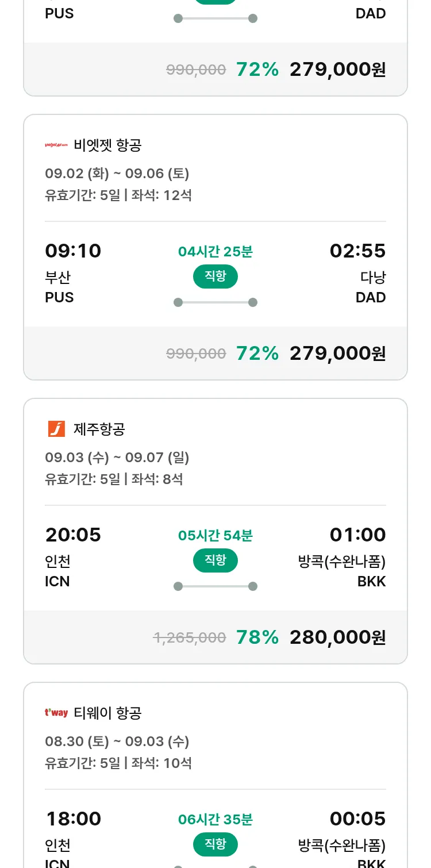
Task: Click the 78% discount label
Action: (x=257, y=637)
